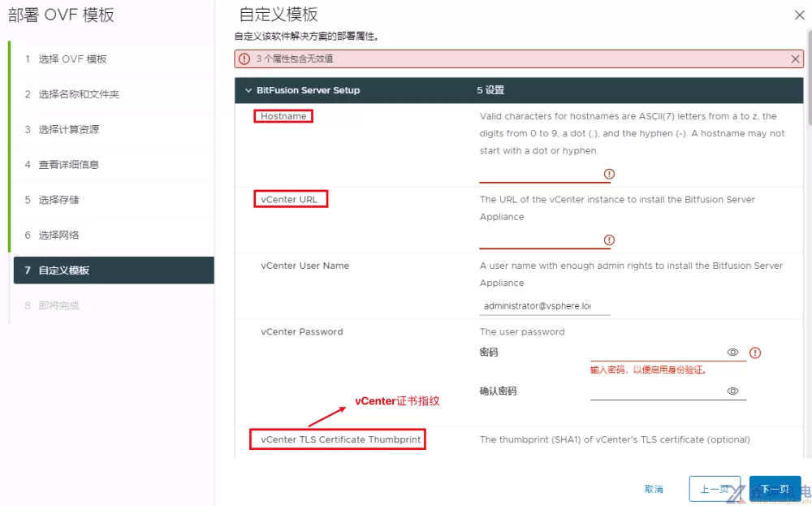Click the vCenter URL property label
812x506 pixels.
pos(289,200)
